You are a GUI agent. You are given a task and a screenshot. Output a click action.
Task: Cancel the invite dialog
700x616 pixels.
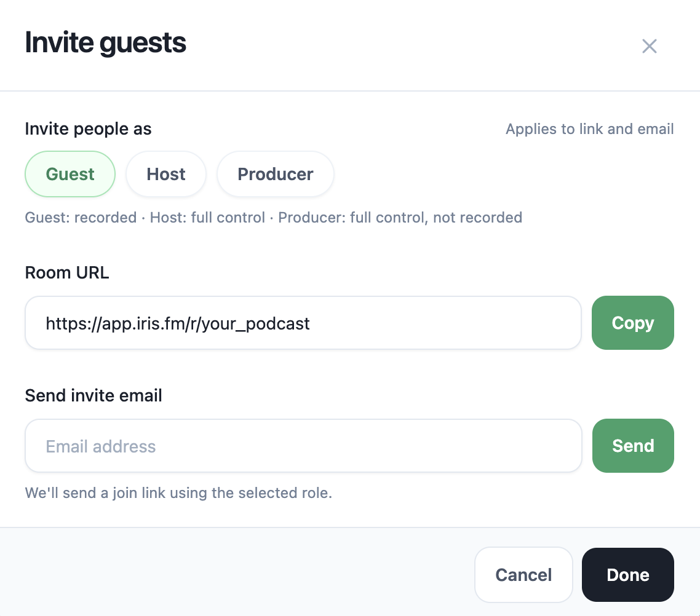523,575
